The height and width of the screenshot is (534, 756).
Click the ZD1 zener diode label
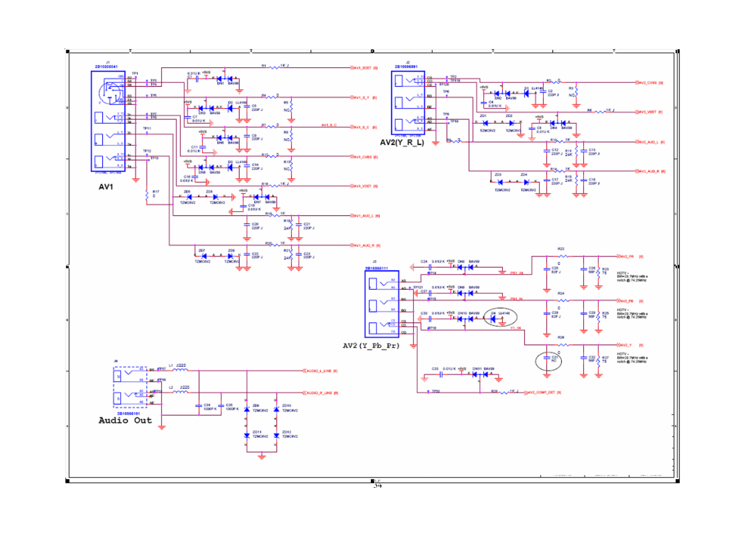tap(483, 116)
